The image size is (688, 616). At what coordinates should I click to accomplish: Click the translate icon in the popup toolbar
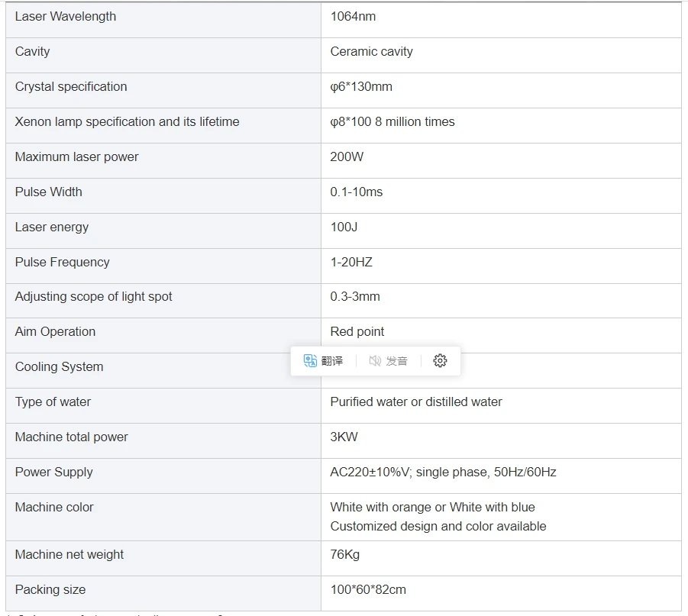pos(310,361)
